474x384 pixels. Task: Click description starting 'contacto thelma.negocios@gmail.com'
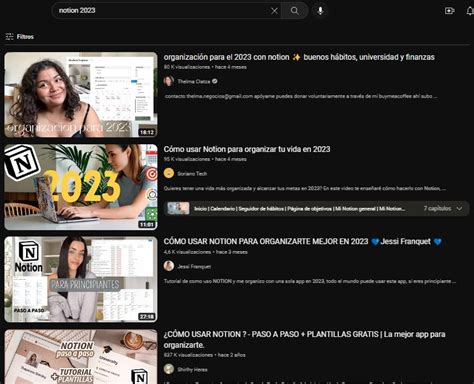(301, 96)
